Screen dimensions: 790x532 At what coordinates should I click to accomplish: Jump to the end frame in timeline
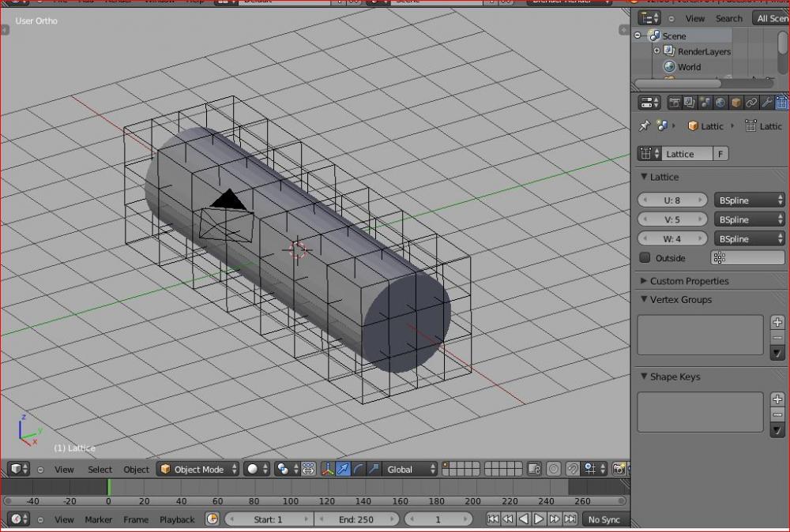click(570, 519)
